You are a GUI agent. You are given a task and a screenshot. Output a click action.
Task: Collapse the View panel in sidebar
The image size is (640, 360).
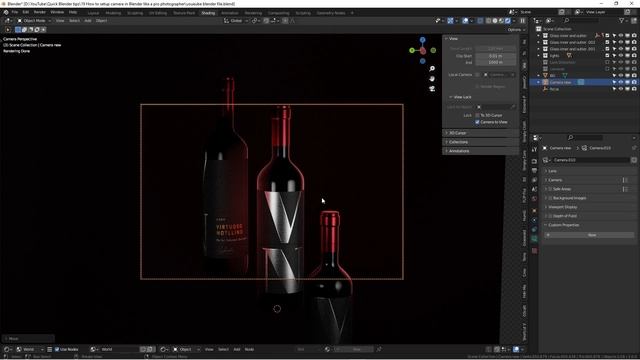453,38
